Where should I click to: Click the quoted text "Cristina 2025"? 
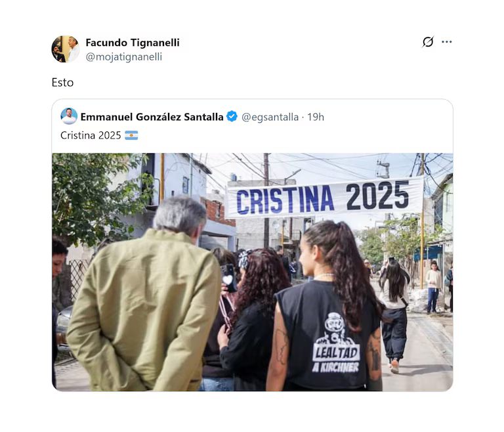click(91, 135)
